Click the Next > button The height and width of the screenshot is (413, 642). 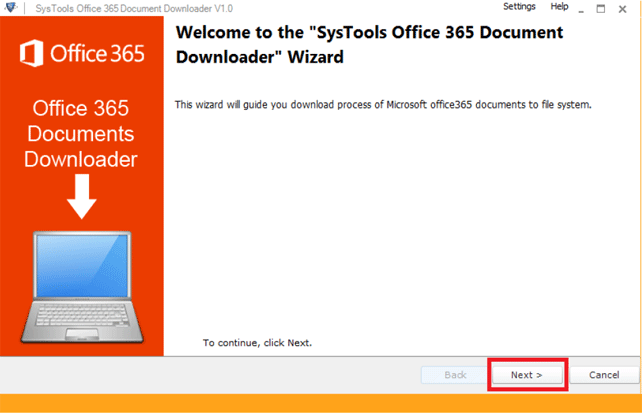527,375
